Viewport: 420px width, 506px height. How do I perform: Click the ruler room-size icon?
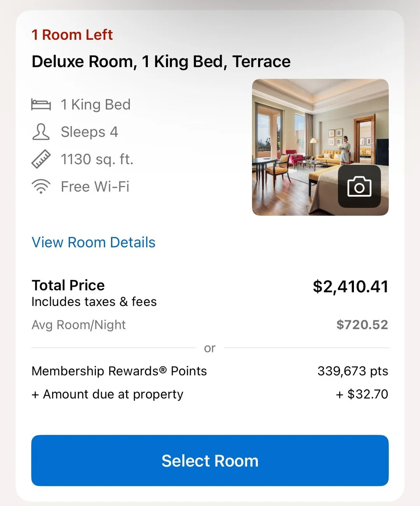click(41, 159)
